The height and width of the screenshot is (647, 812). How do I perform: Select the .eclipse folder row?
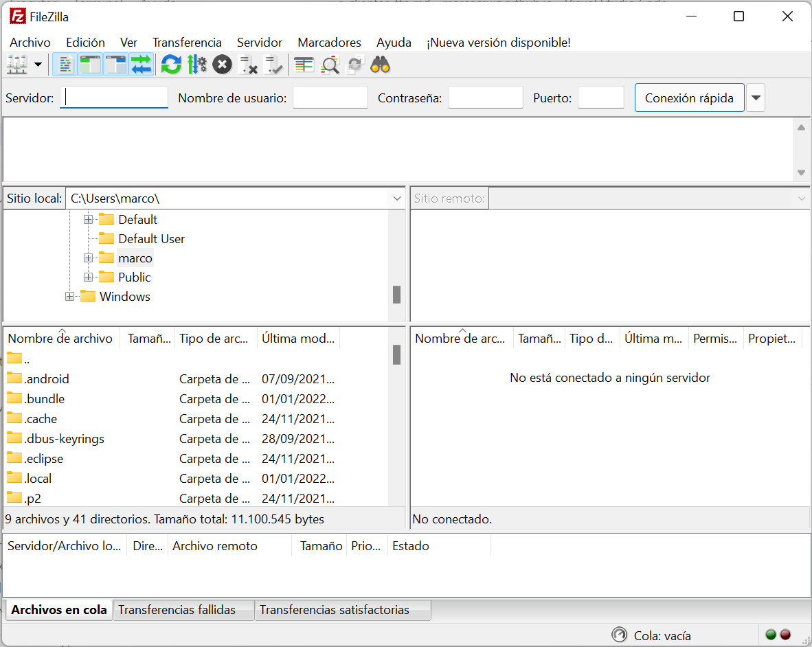coord(196,459)
